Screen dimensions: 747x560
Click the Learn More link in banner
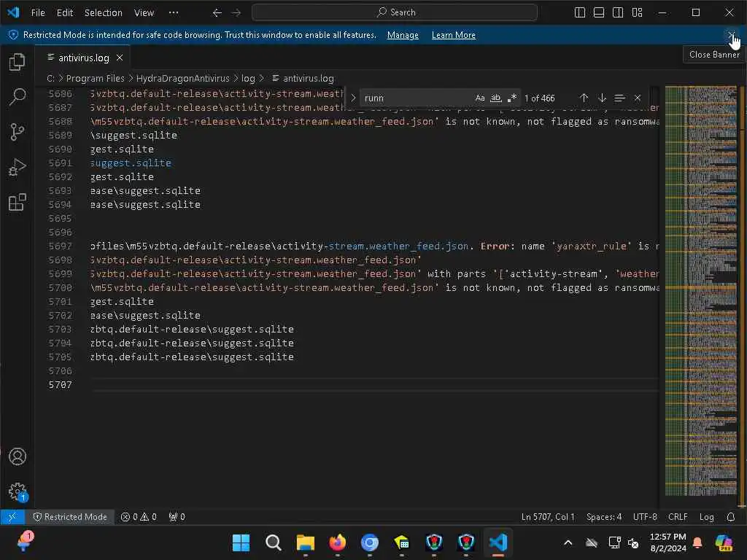click(453, 35)
